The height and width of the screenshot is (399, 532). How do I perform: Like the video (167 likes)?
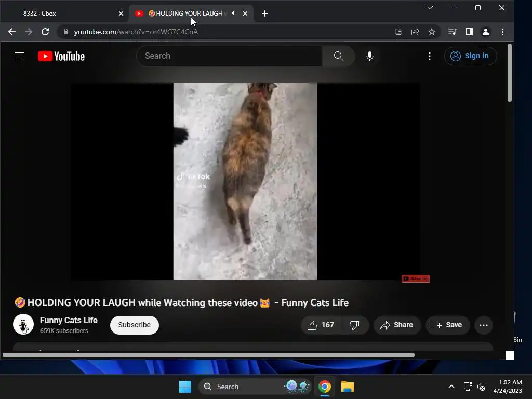pos(321,325)
